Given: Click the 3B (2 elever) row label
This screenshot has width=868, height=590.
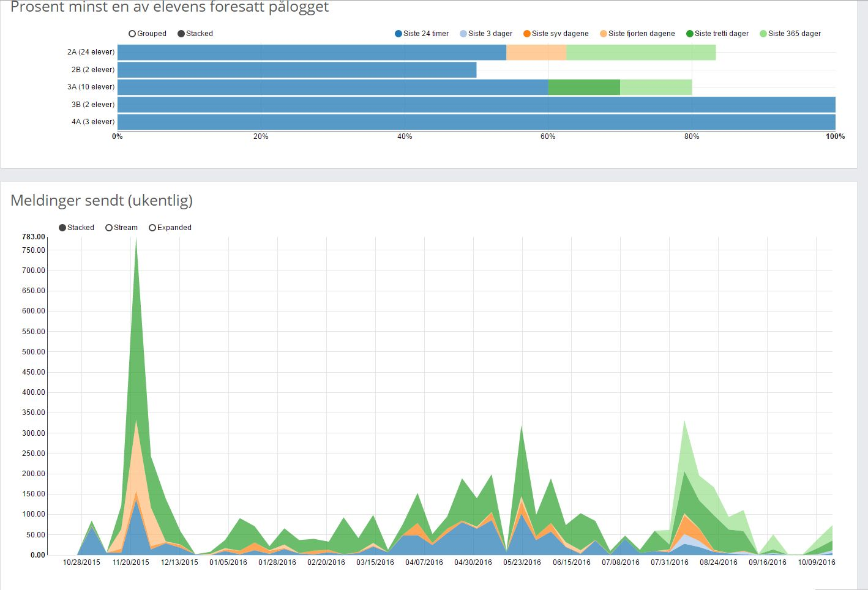Looking at the screenshot, I should tap(93, 105).
